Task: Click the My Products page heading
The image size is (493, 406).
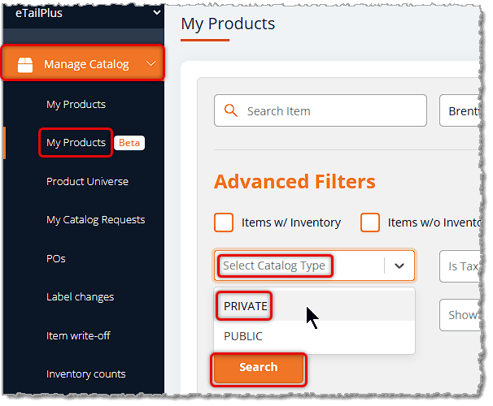Action: [228, 24]
